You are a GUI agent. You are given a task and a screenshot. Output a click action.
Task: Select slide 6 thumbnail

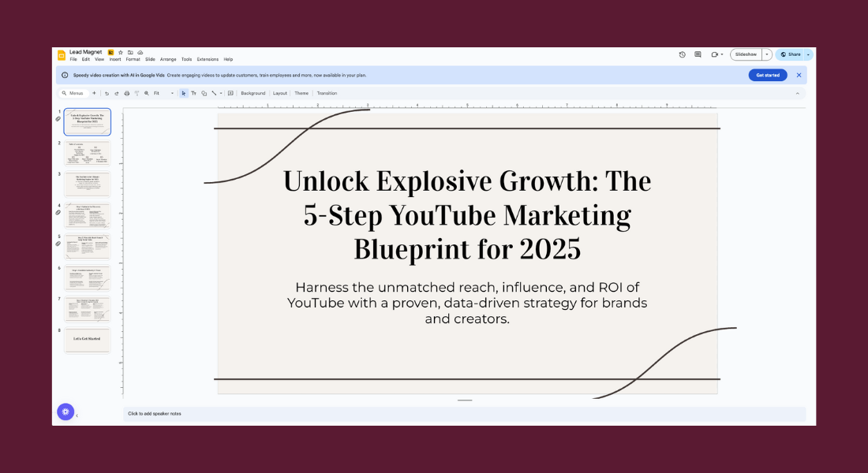pos(88,277)
